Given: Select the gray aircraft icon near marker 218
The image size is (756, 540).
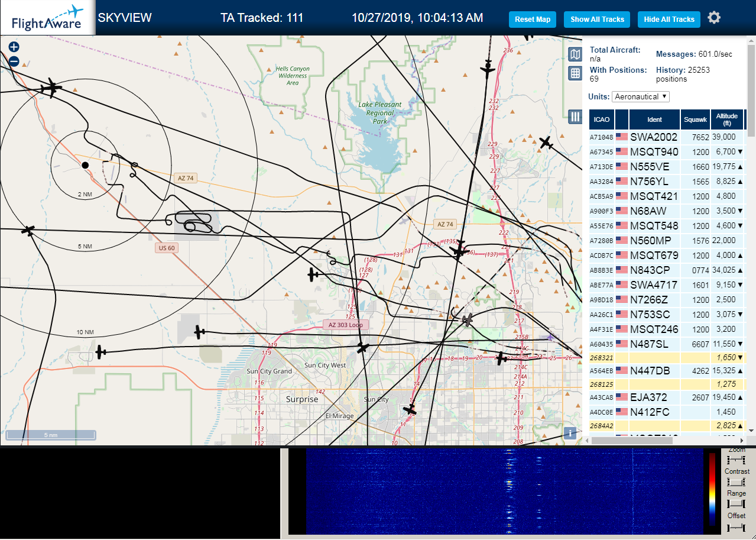Looking at the screenshot, I should (x=468, y=321).
